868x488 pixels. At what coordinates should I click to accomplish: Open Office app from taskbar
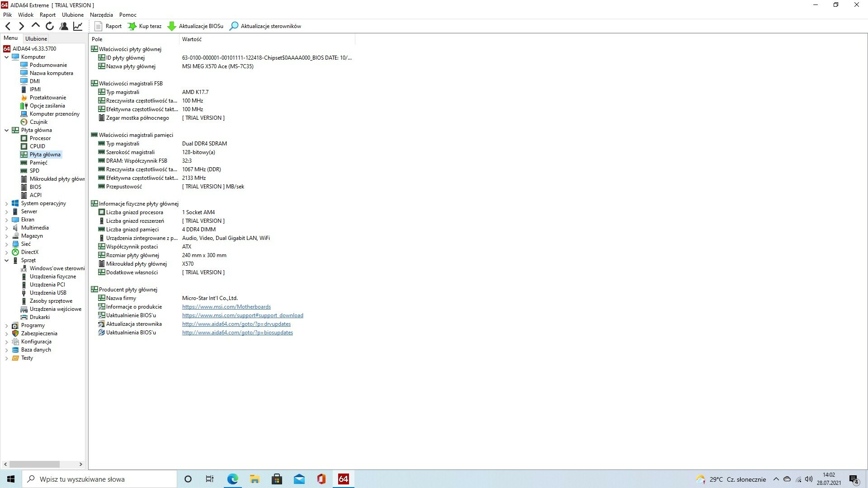coord(321,479)
